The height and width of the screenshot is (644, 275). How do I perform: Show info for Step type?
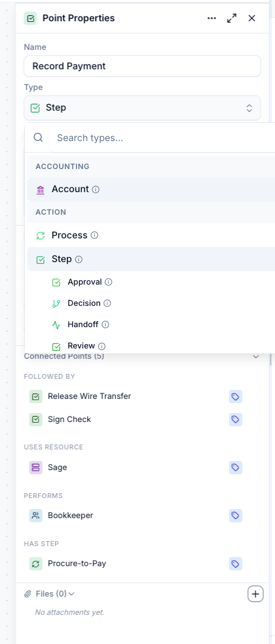pos(79,260)
